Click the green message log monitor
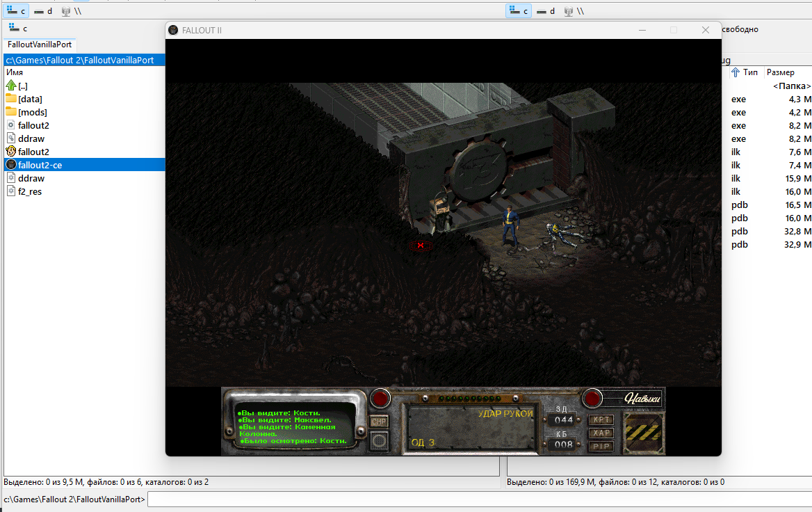The image size is (812, 512). click(295, 427)
